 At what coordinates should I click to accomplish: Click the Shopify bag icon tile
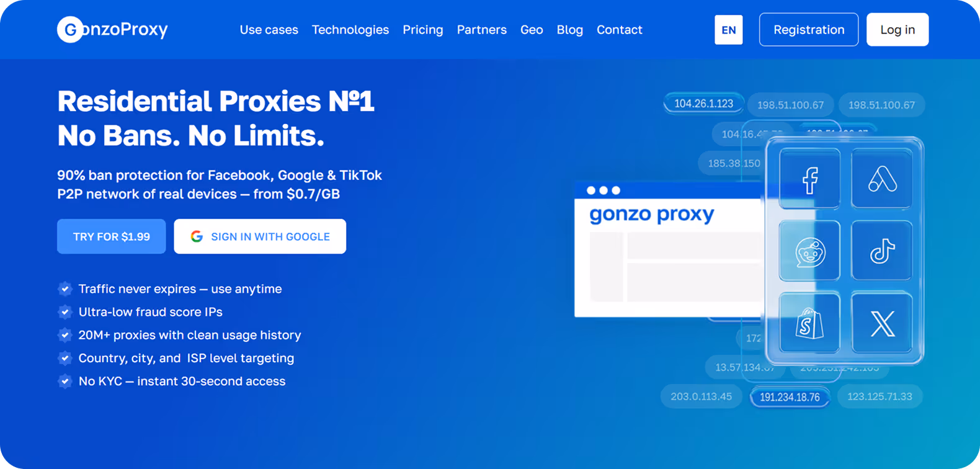point(809,323)
